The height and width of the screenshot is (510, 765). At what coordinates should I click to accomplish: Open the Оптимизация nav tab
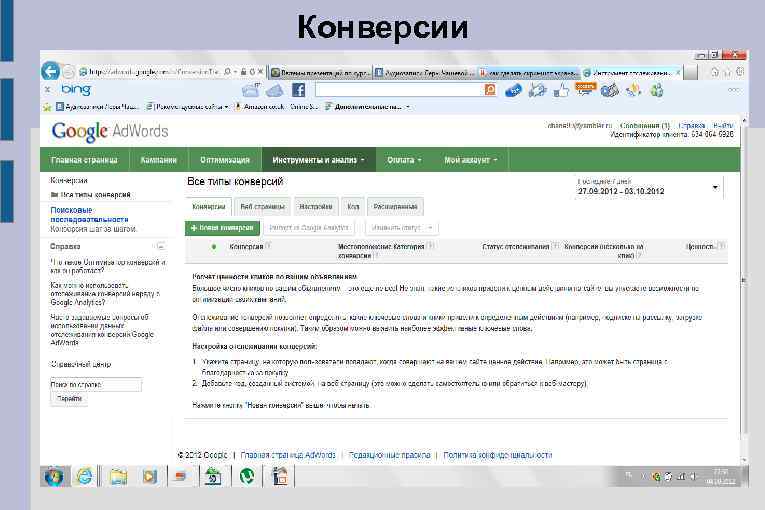(225, 160)
